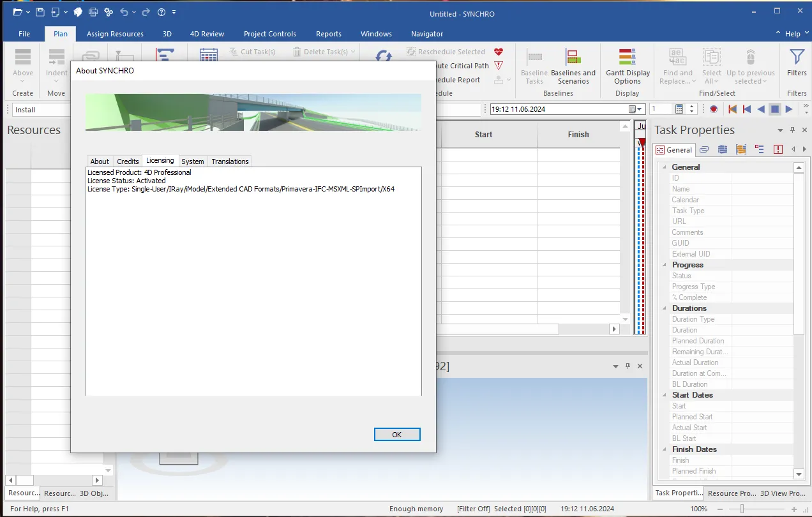812x517 pixels.
Task: Open the Undo history dropdown arrow
Action: pos(133,12)
